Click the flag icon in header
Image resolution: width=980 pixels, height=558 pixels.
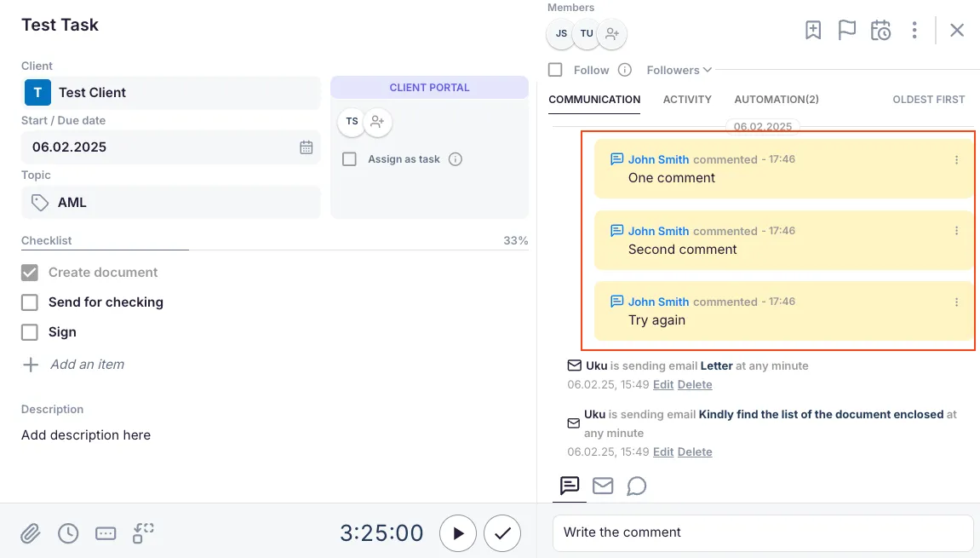coord(846,31)
